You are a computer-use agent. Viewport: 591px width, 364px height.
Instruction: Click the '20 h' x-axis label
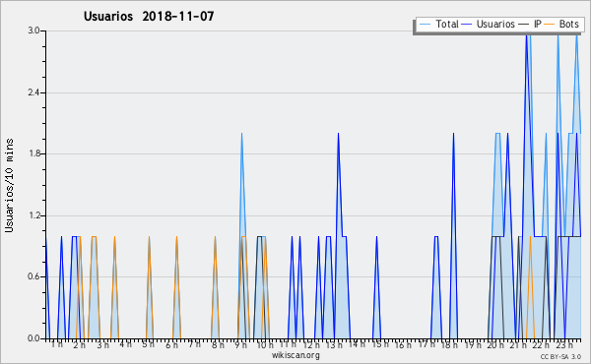(x=495, y=344)
